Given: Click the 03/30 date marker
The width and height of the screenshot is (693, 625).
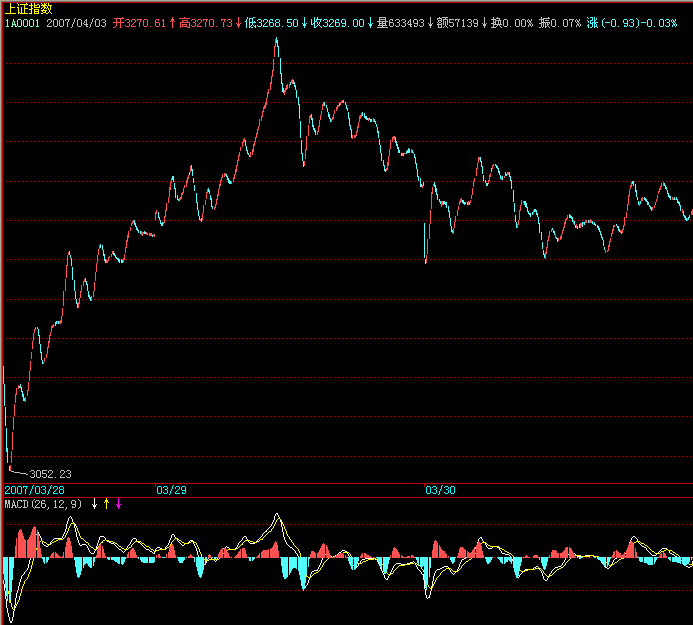Looking at the screenshot, I should tap(440, 490).
